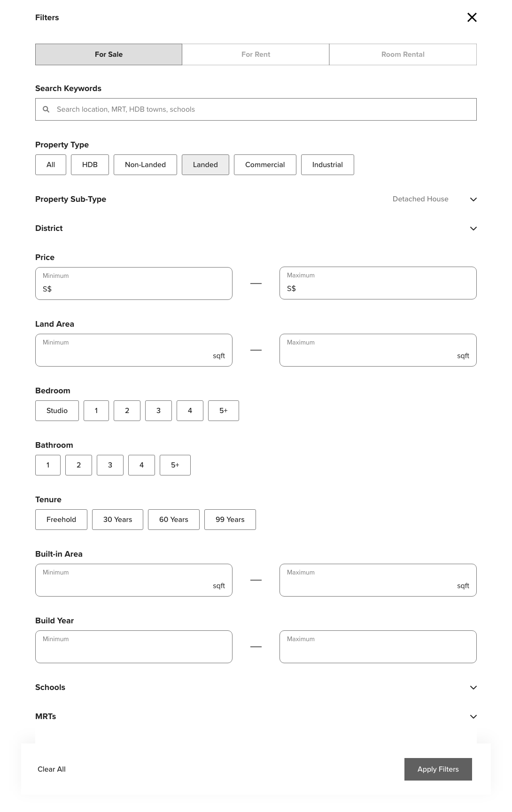This screenshot has width=512, height=812.
Task: Select All property type
Action: 51,165
